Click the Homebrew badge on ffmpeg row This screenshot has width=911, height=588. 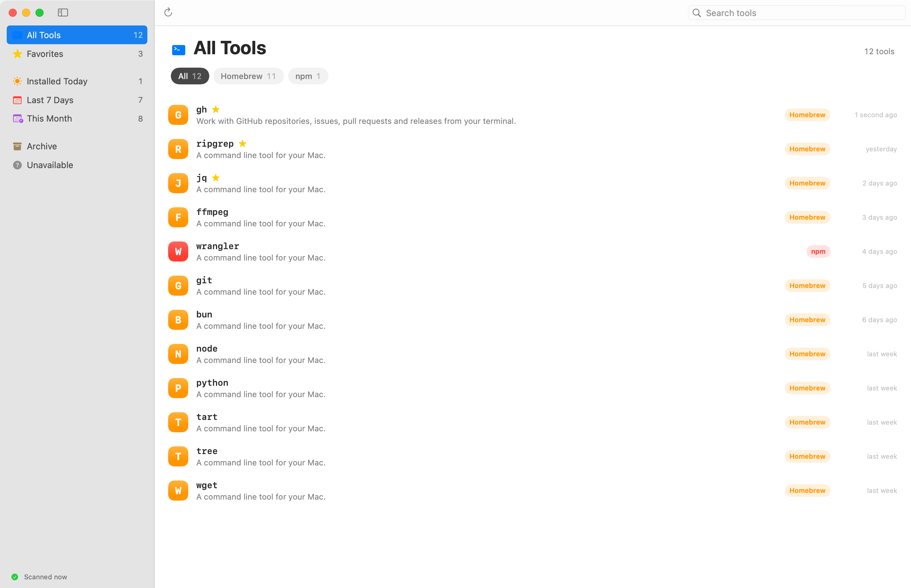[807, 217]
